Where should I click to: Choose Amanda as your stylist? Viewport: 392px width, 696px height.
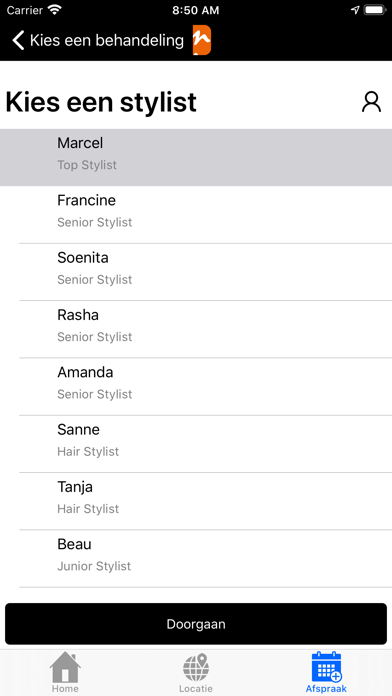pyautogui.click(x=196, y=386)
